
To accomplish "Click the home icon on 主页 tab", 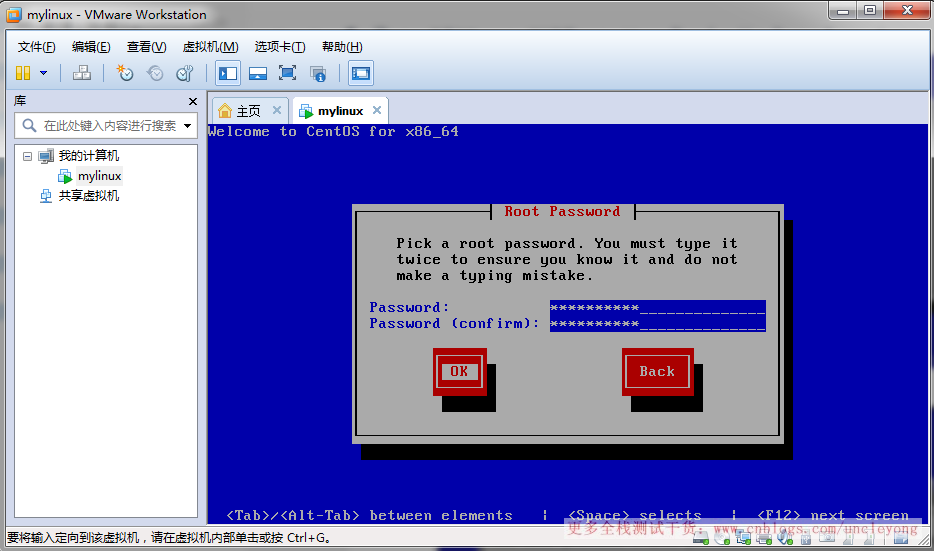I will 225,111.
